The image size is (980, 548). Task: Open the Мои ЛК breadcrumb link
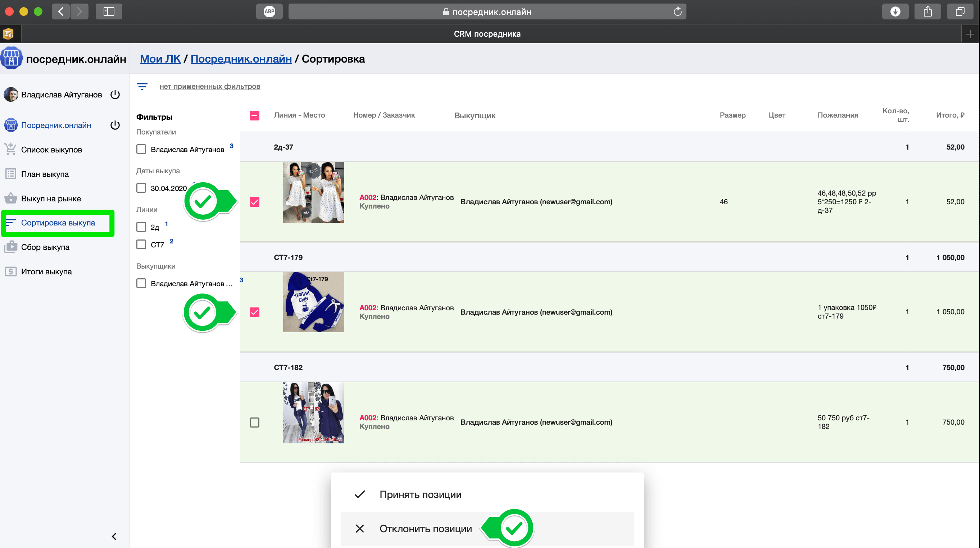click(160, 59)
